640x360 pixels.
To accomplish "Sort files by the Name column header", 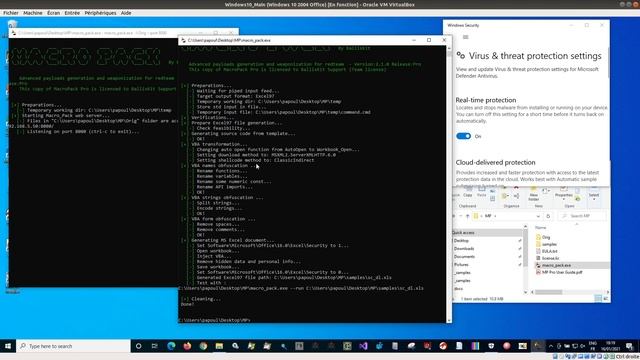I will pos(541,227).
